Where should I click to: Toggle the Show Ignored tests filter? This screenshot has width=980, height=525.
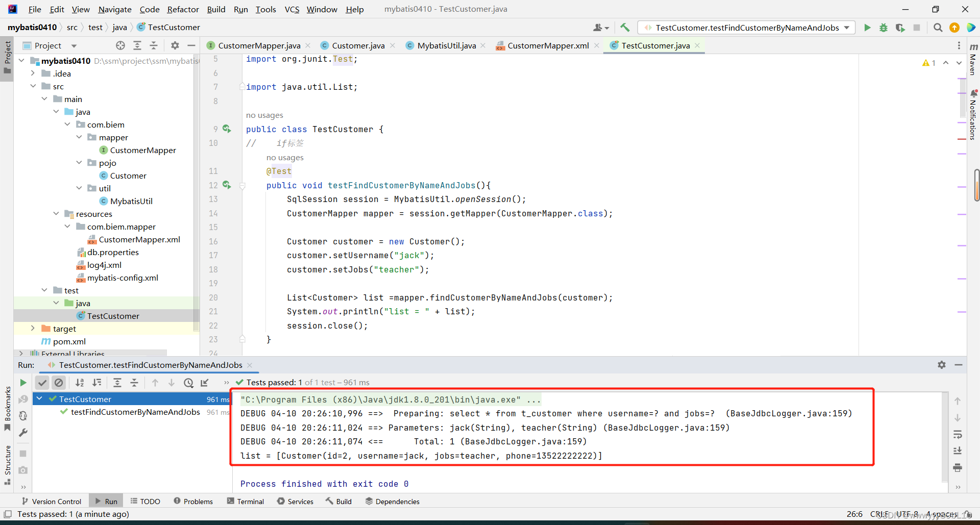click(x=59, y=382)
